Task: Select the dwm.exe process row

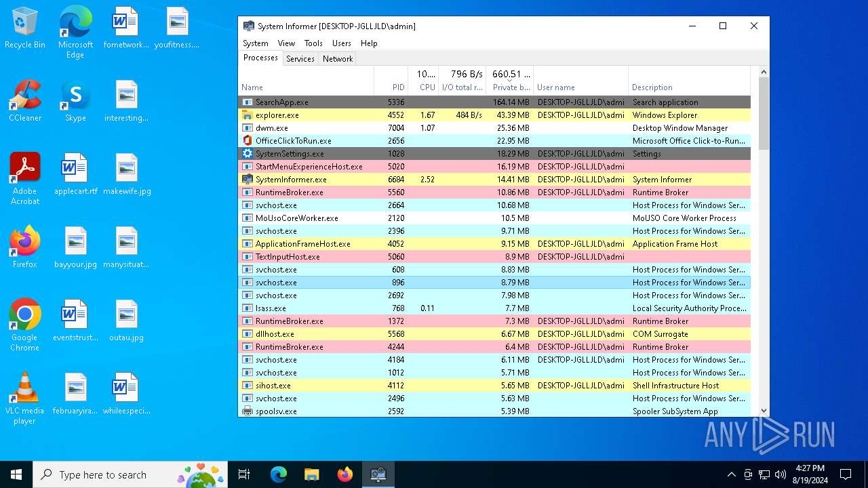Action: (x=494, y=128)
